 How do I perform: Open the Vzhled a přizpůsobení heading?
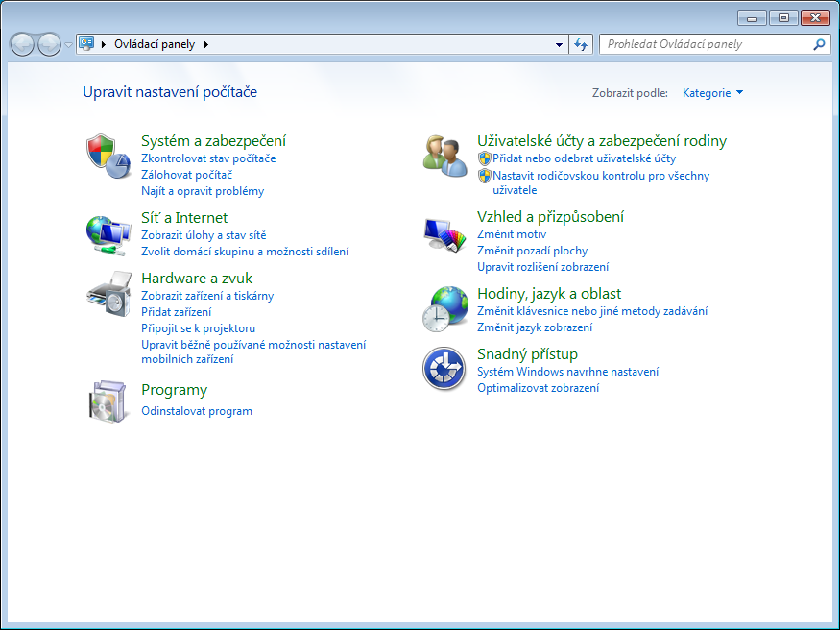[550, 216]
